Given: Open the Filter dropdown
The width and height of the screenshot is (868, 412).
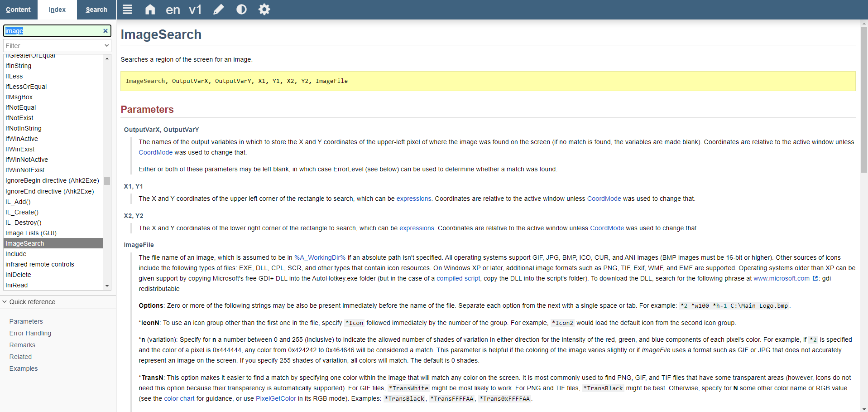Looking at the screenshot, I should click(57, 46).
